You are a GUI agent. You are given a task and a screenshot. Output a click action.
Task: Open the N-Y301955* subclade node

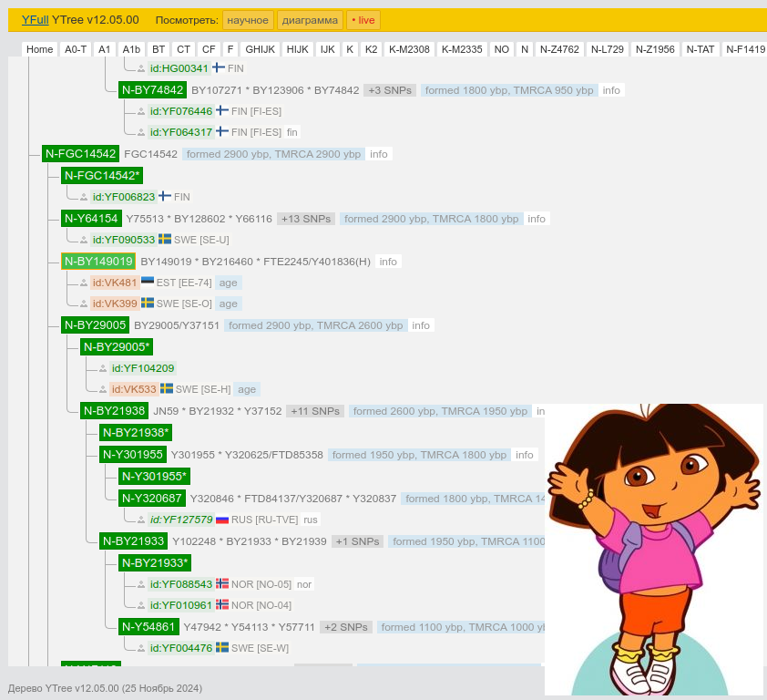click(154, 477)
